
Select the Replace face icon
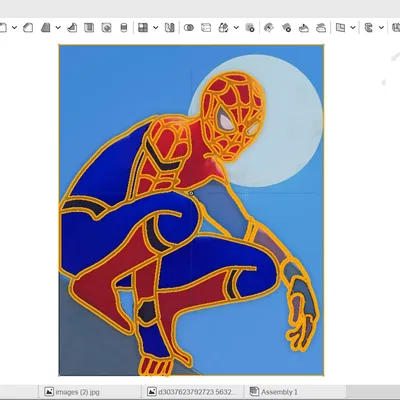pos(321,28)
